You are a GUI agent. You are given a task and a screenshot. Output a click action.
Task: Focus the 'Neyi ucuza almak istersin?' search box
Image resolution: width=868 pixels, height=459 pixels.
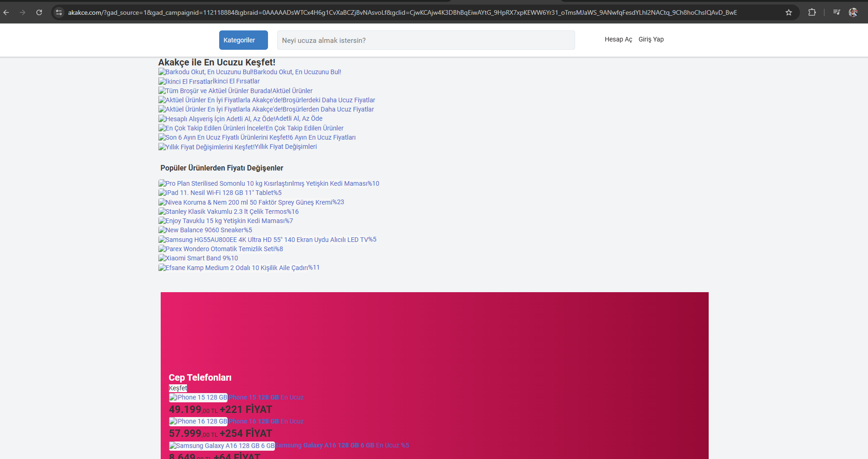(426, 40)
